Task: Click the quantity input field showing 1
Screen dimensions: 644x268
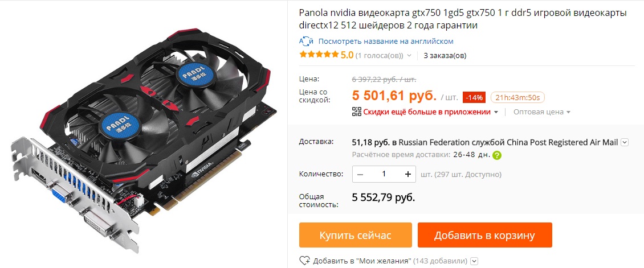Action: (384, 174)
